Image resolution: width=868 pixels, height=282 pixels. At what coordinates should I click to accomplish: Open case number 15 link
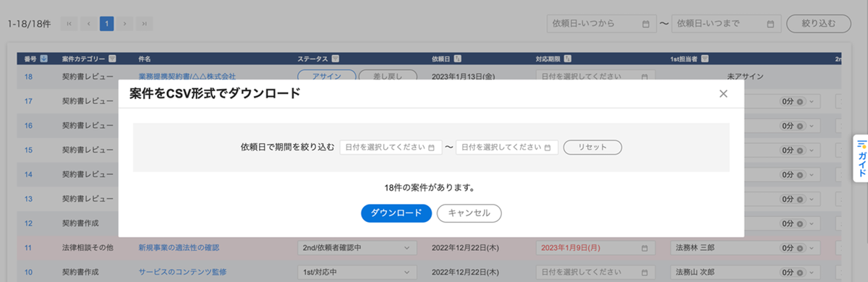(28, 150)
